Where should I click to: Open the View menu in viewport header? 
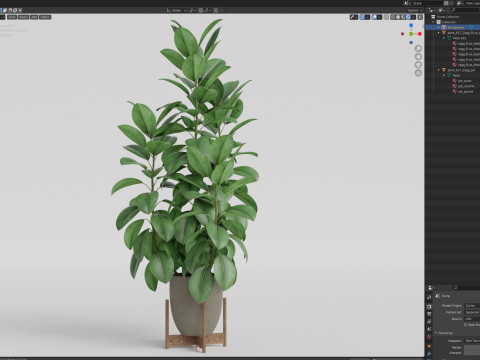click(x=12, y=17)
